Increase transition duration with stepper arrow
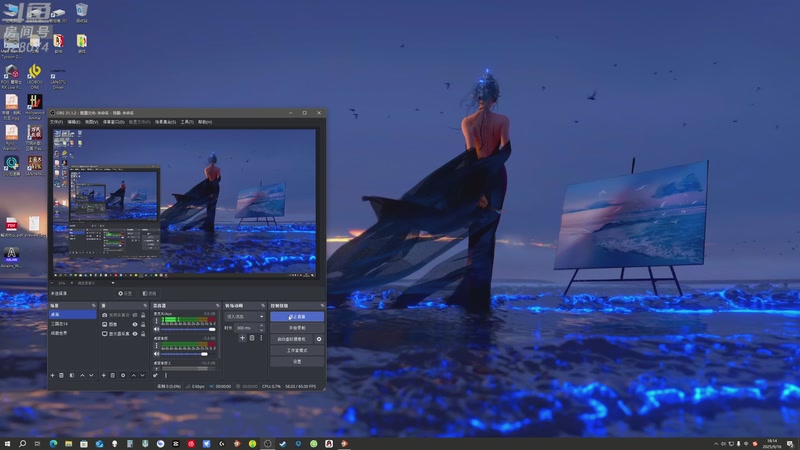800x450 pixels. [x=262, y=326]
